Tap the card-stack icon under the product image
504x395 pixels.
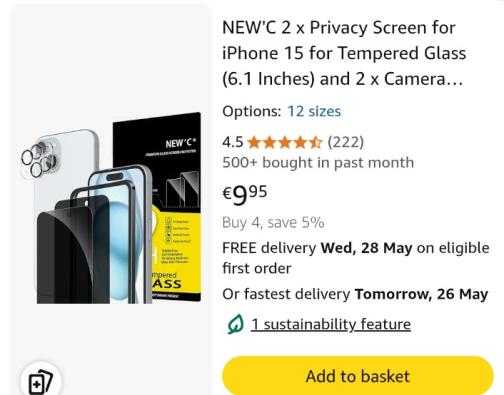click(41, 381)
